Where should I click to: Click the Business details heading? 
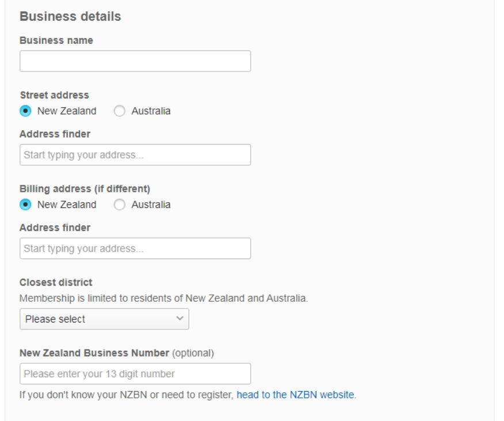70,17
